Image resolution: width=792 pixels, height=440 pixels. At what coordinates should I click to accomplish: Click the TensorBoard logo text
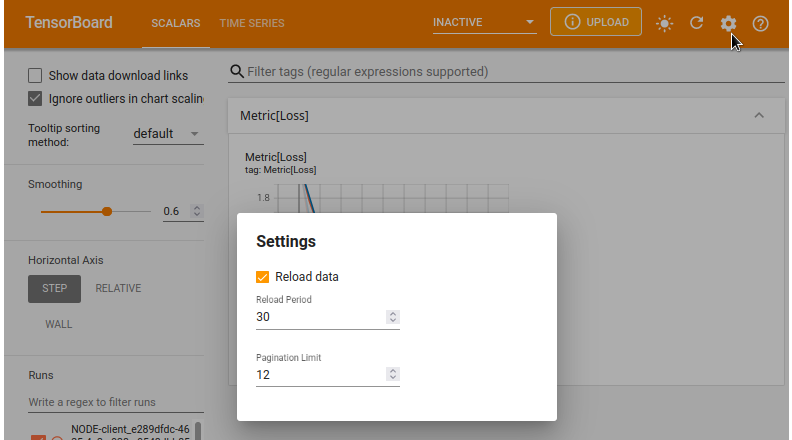pyautogui.click(x=69, y=23)
